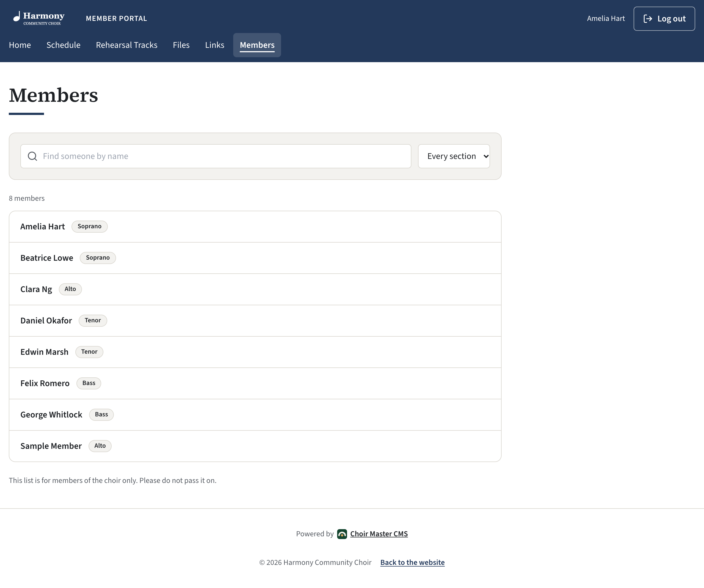704x588 pixels.
Task: Click the 8 members count text
Action: point(27,198)
